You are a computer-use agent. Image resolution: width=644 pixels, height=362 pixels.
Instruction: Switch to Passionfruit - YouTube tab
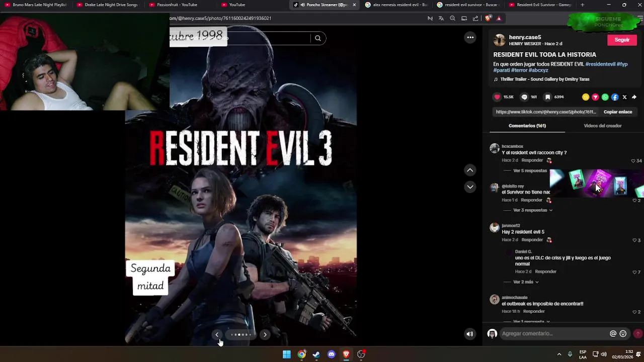pos(180,5)
